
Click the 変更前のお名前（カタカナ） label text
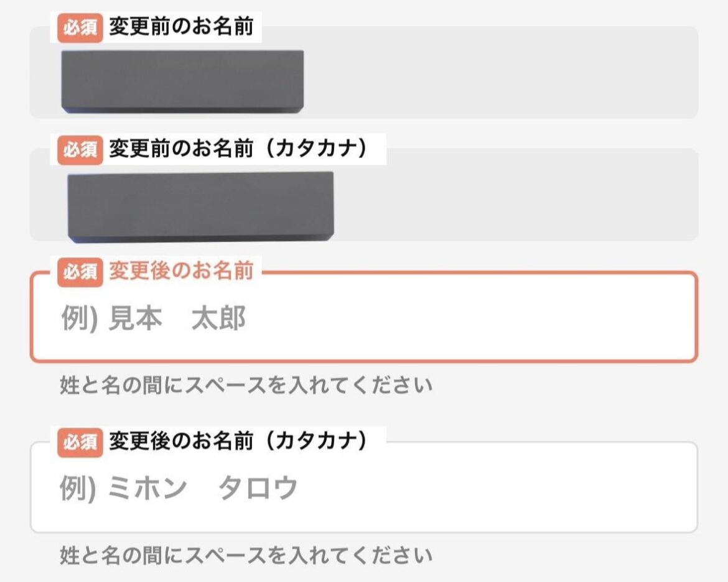click(239, 150)
